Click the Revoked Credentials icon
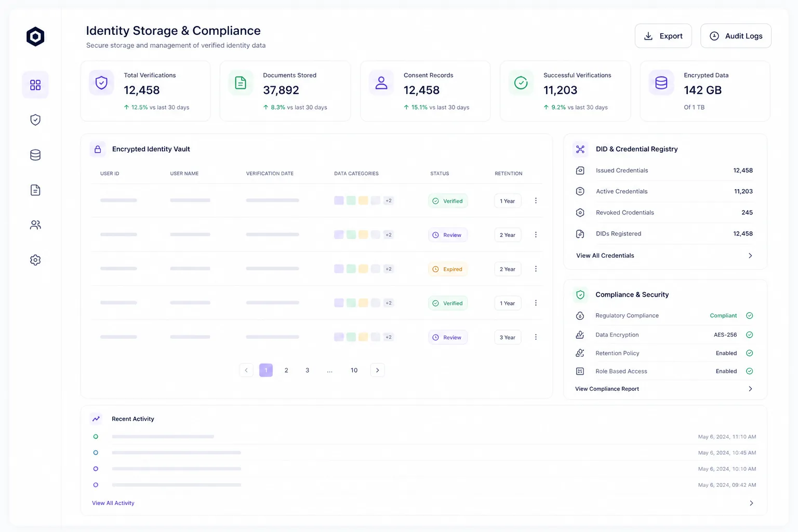Viewport: 798px width, 532px height. [580, 212]
